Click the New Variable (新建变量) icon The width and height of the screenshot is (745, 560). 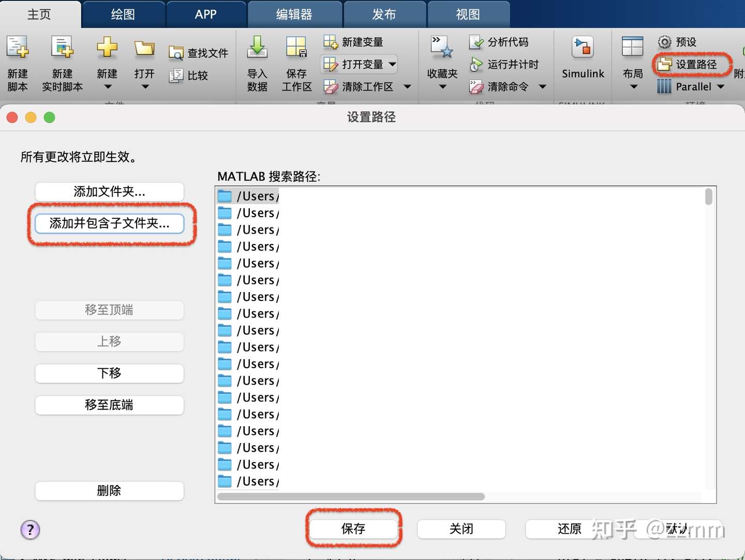tap(331, 42)
